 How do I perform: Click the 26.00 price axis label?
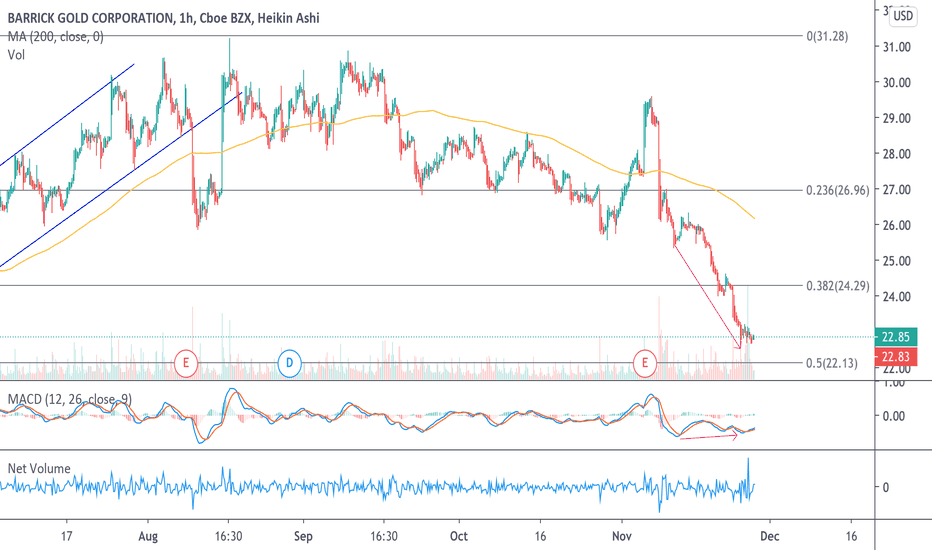pyautogui.click(x=896, y=225)
